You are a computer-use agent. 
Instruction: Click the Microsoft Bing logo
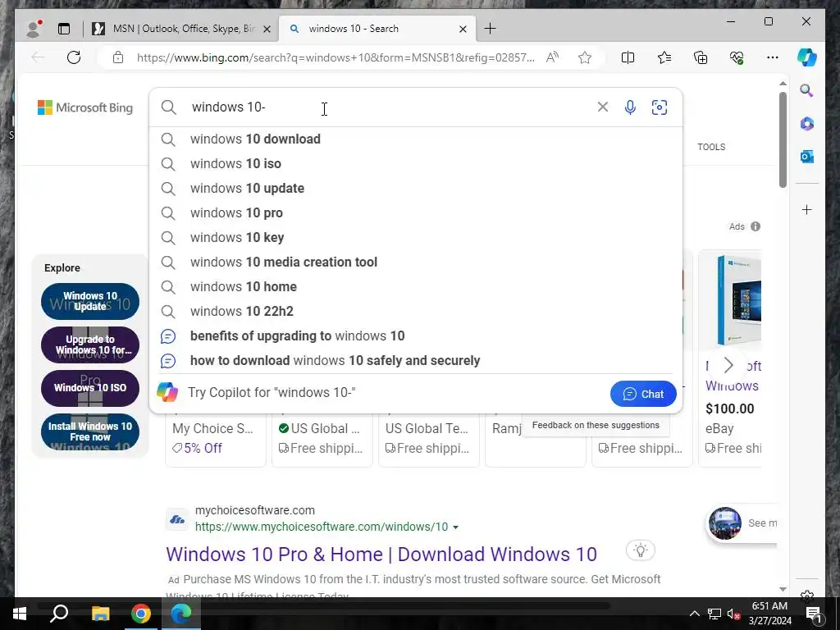[85, 107]
